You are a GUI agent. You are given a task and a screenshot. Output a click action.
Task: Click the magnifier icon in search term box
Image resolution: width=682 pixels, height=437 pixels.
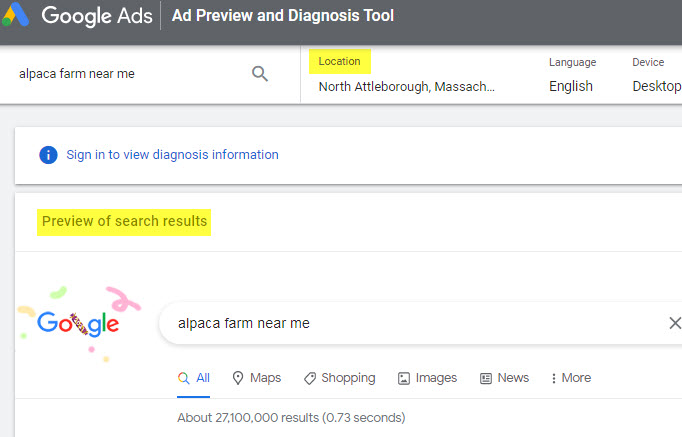coord(260,74)
